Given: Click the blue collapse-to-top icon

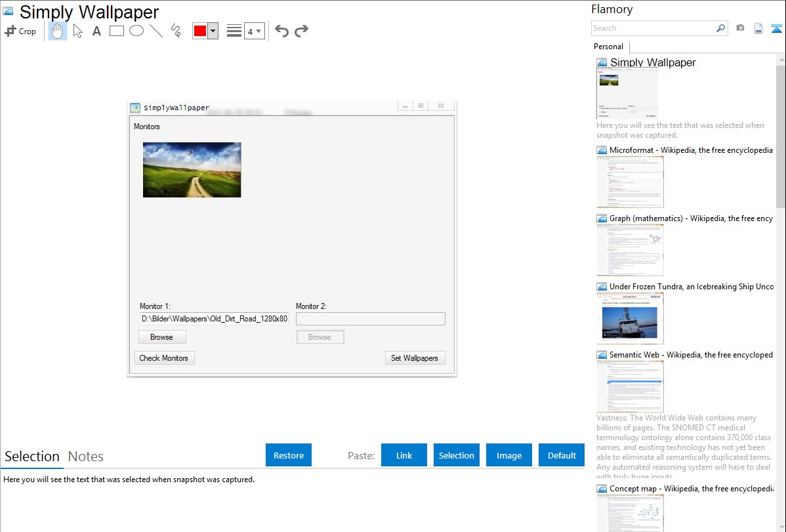Looking at the screenshot, I should pyautogui.click(x=776, y=28).
